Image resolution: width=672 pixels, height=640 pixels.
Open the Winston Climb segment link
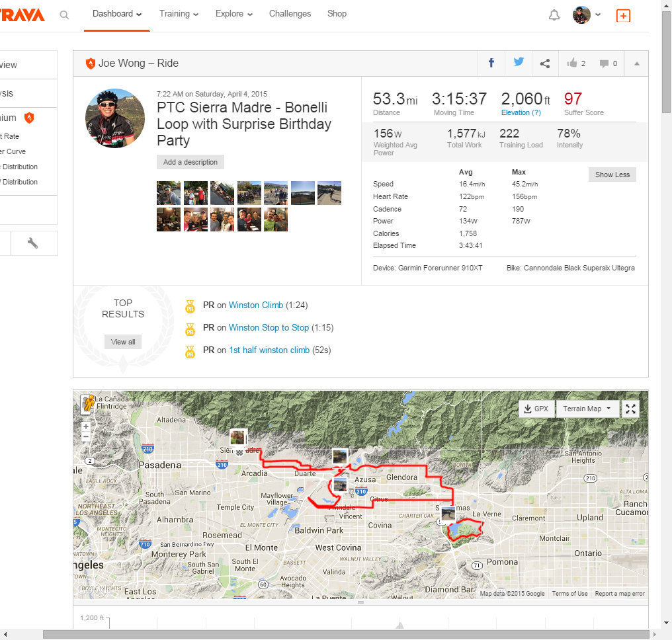point(255,305)
